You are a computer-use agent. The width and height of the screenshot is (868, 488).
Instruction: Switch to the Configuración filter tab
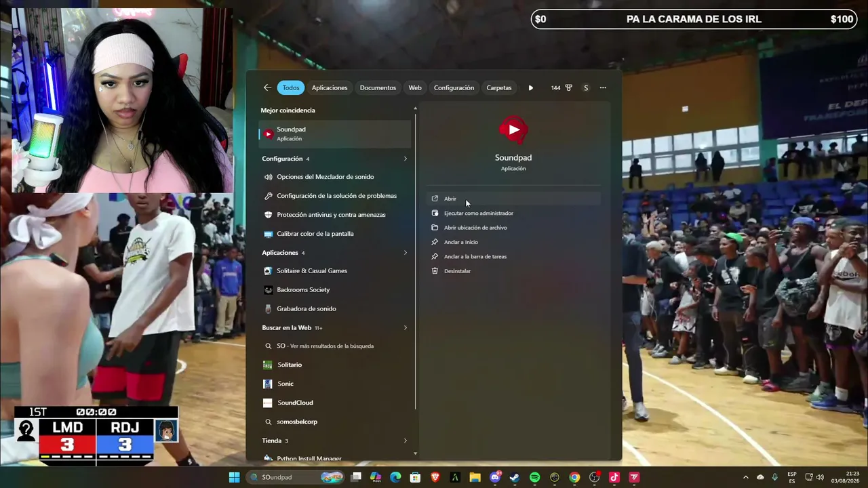454,87
